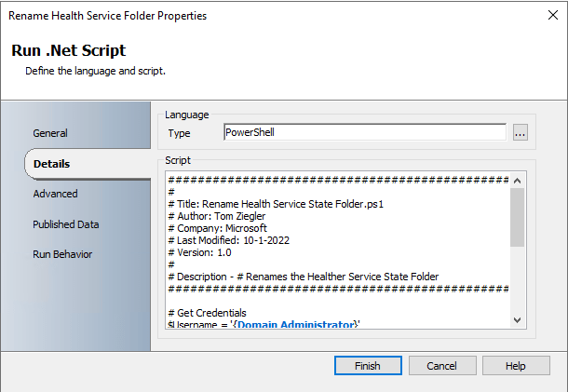
Task: Click the Company: Microsoft script line
Action: (217, 227)
